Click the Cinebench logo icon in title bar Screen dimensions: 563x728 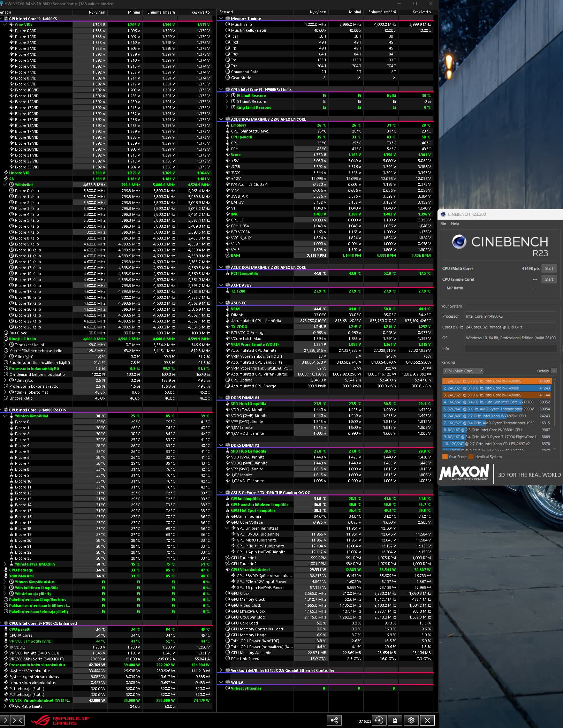[443, 214]
